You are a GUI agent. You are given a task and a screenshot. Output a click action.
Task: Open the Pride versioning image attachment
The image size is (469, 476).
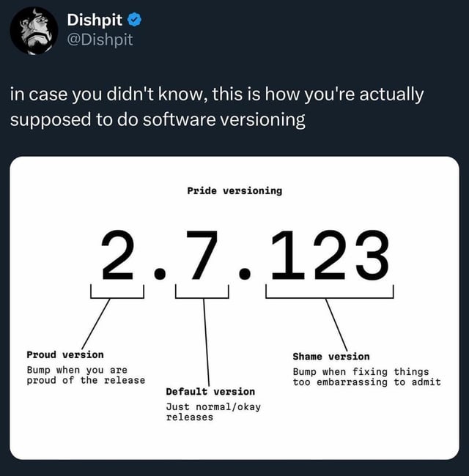pyautogui.click(x=234, y=308)
